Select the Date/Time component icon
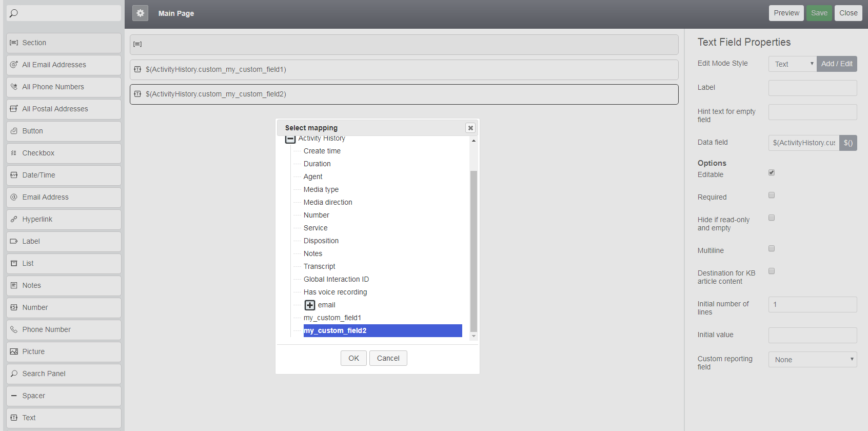Viewport: 868px width, 431px height. (14, 175)
